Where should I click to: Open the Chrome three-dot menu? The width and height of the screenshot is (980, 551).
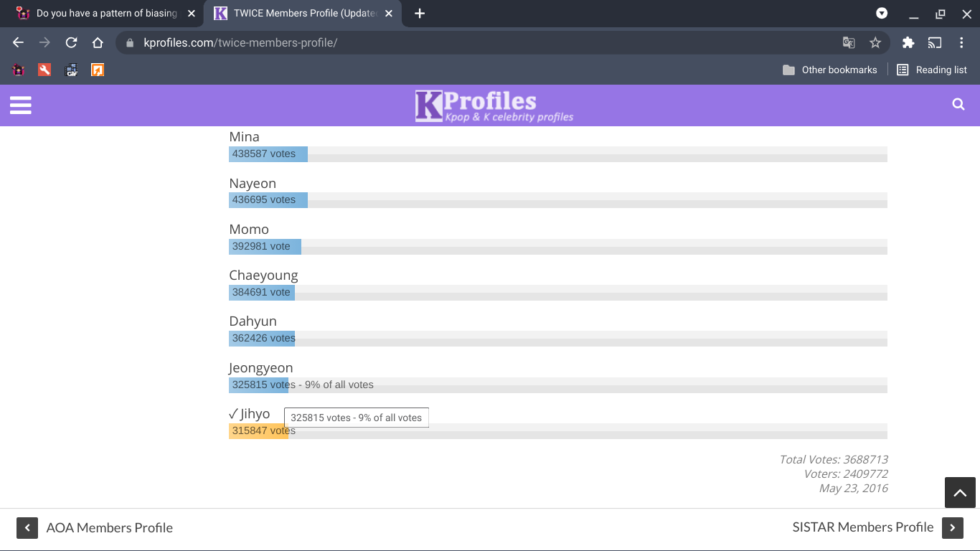(x=961, y=42)
